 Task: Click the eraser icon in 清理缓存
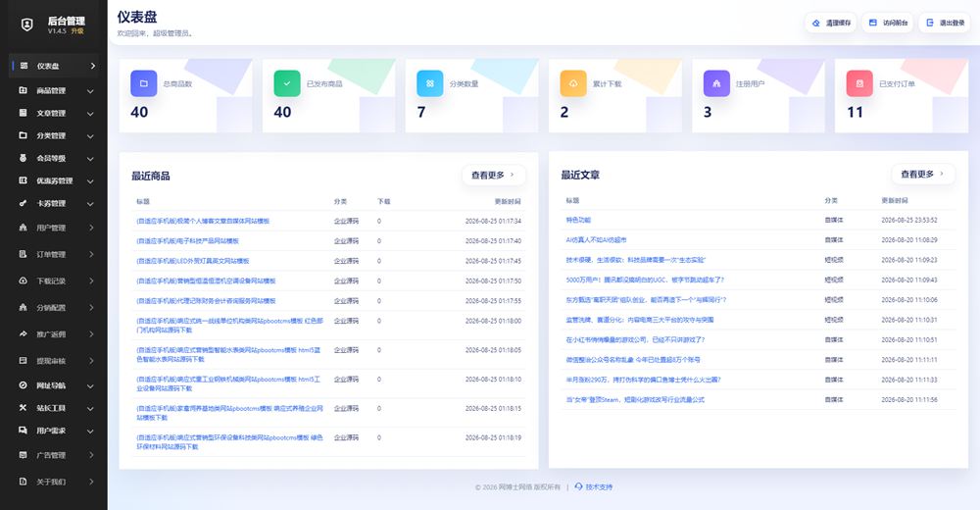(816, 24)
